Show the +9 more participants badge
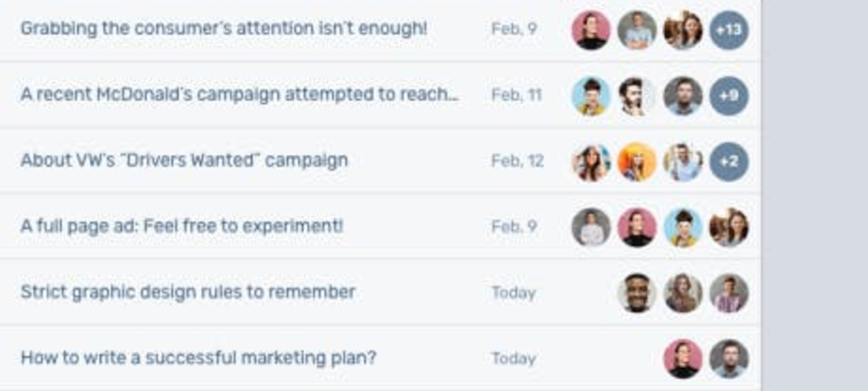The image size is (868, 391). 729,95
